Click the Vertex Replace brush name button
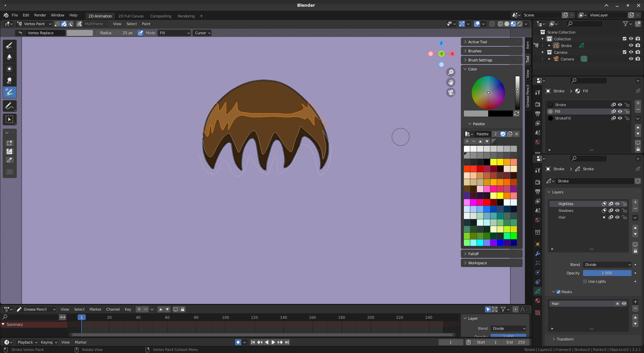The height and width of the screenshot is (353, 644). (x=46, y=33)
